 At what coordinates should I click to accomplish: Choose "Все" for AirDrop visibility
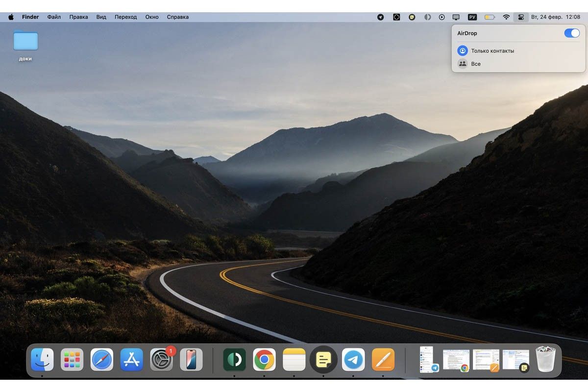(475, 64)
